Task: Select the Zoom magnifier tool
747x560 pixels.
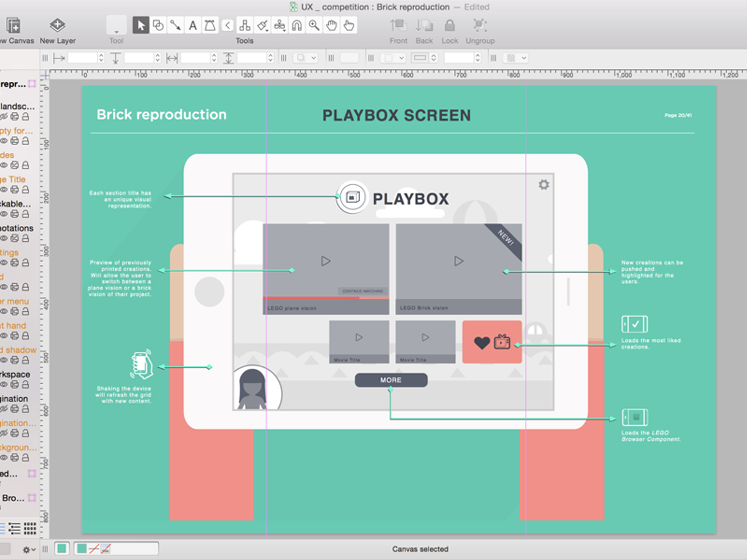Action: 314,26
